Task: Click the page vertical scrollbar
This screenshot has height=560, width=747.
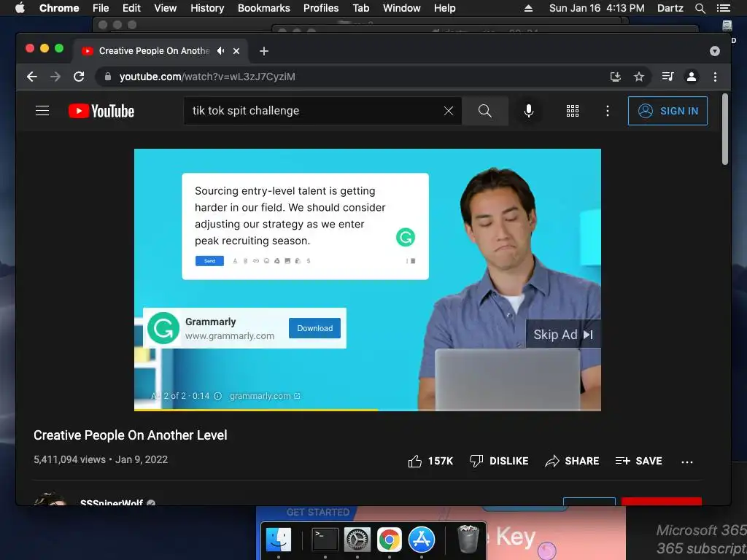Action: [x=724, y=130]
